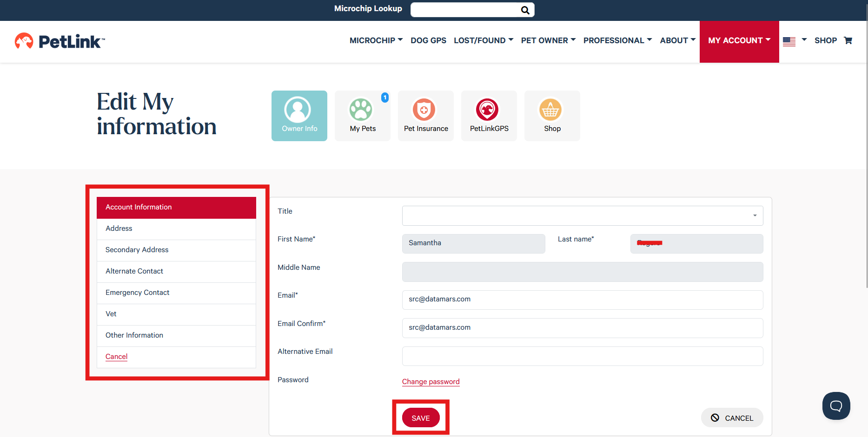Select Alternate Contact in sidebar

(x=176, y=272)
